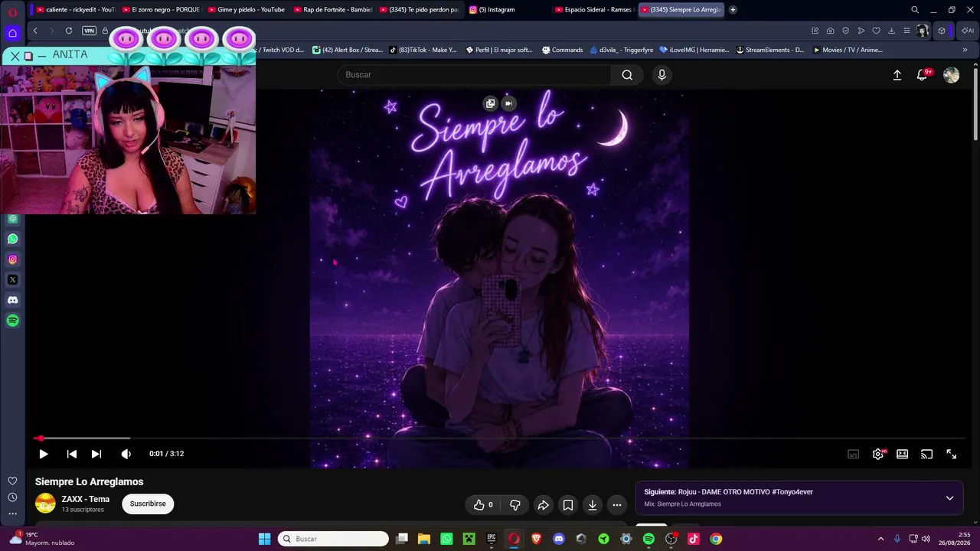
Task: Mute the video volume
Action: point(126,454)
